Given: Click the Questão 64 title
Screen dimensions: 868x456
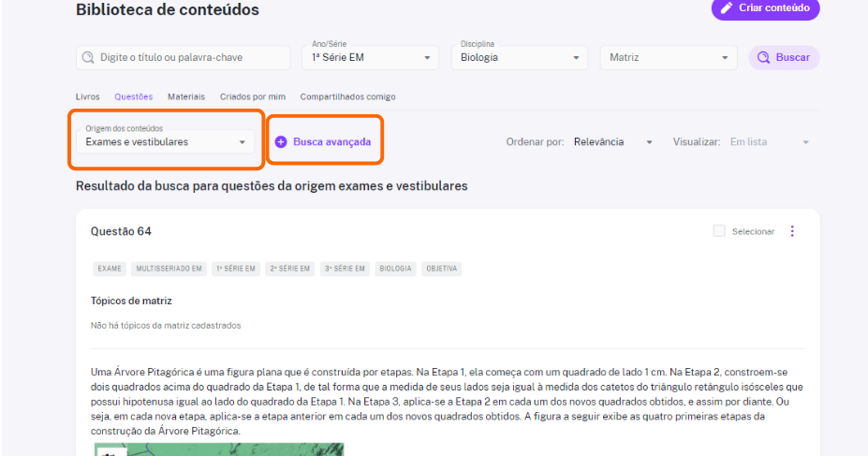Looking at the screenshot, I should click(x=121, y=231).
